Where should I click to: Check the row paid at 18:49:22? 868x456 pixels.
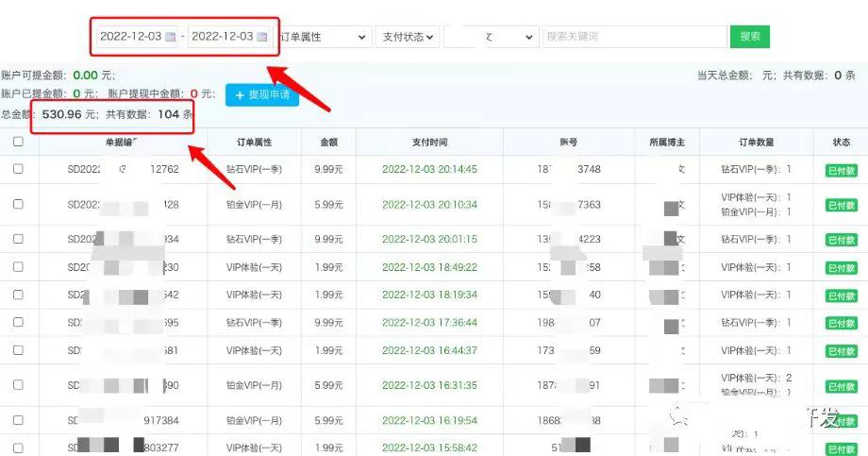pyautogui.click(x=18, y=266)
